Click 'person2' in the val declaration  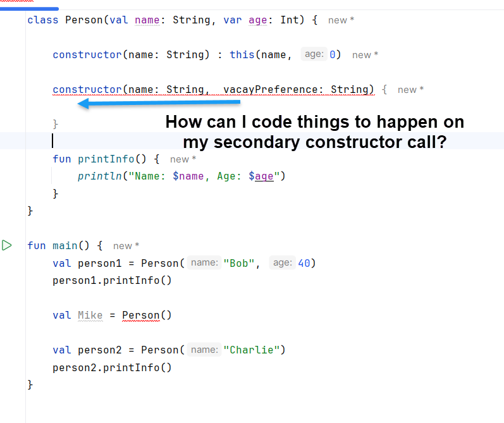coord(100,350)
